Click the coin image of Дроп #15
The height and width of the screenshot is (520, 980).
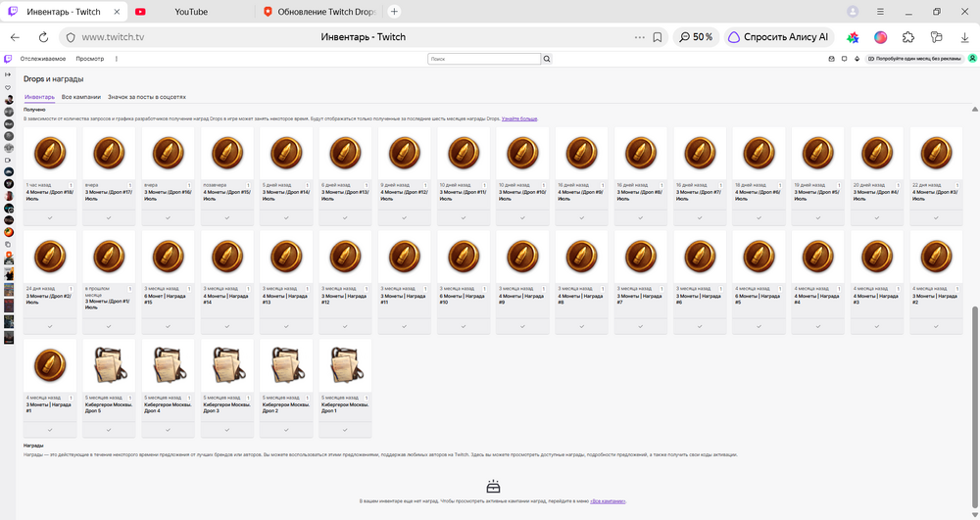pos(227,154)
